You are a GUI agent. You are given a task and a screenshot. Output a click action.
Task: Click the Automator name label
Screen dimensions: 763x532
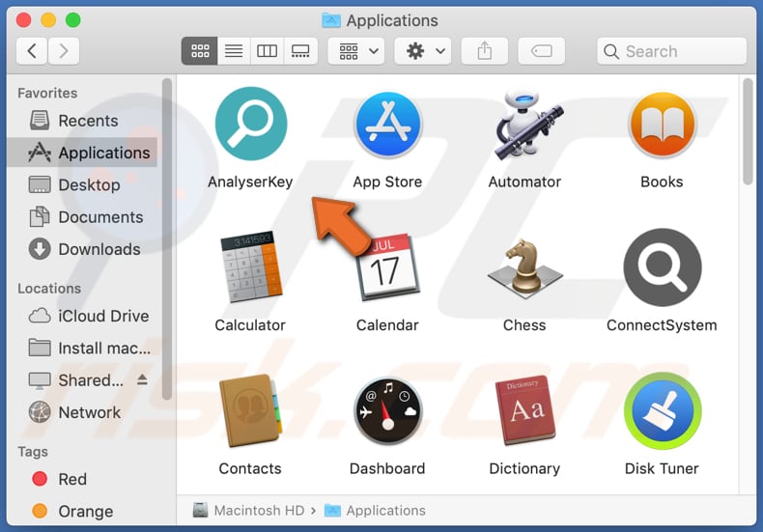pos(524,182)
